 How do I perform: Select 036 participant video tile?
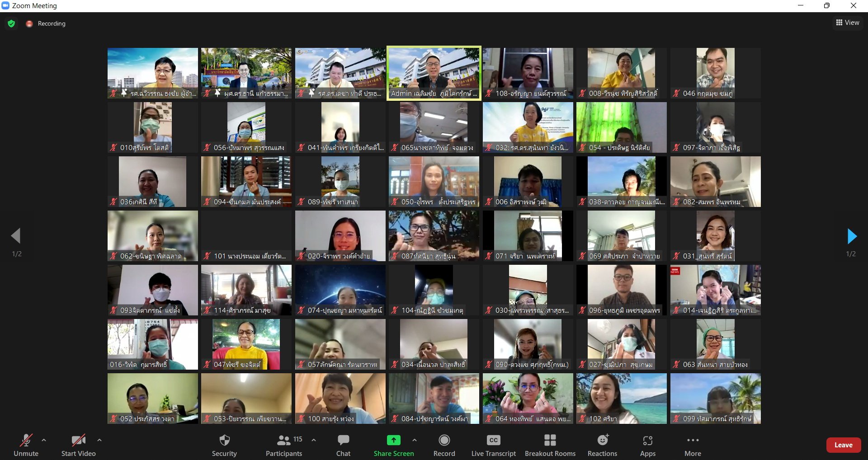[x=153, y=182]
